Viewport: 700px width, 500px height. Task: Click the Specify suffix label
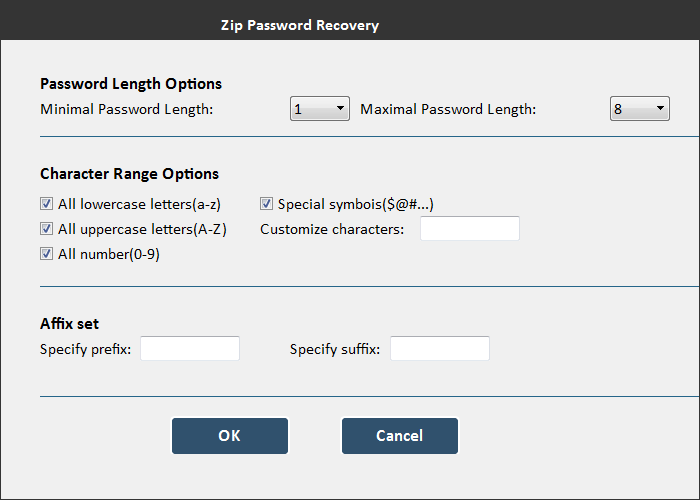coord(335,349)
